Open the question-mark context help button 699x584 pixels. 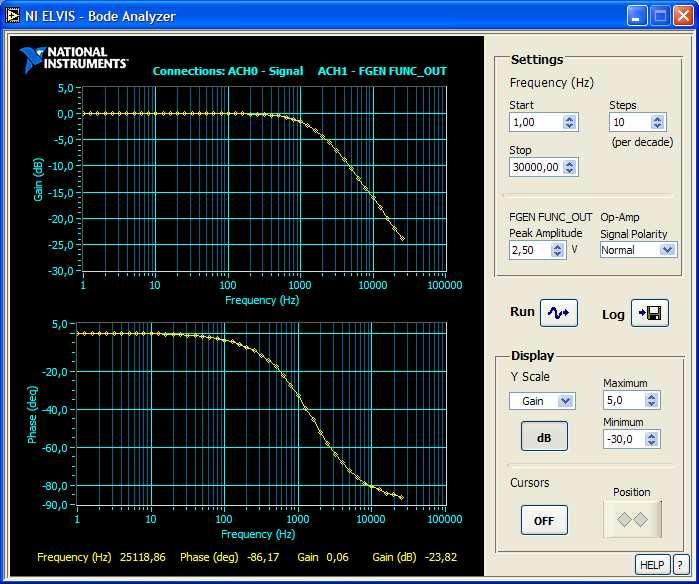pyautogui.click(x=680, y=565)
